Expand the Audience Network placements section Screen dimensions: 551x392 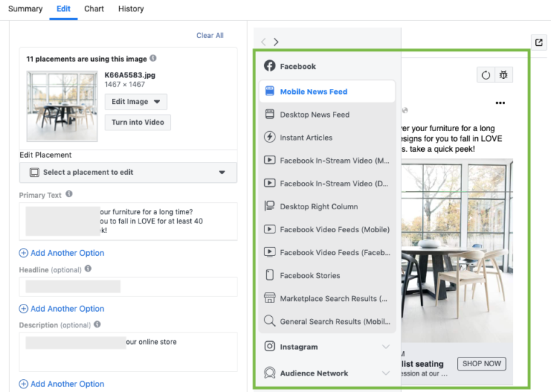click(386, 373)
